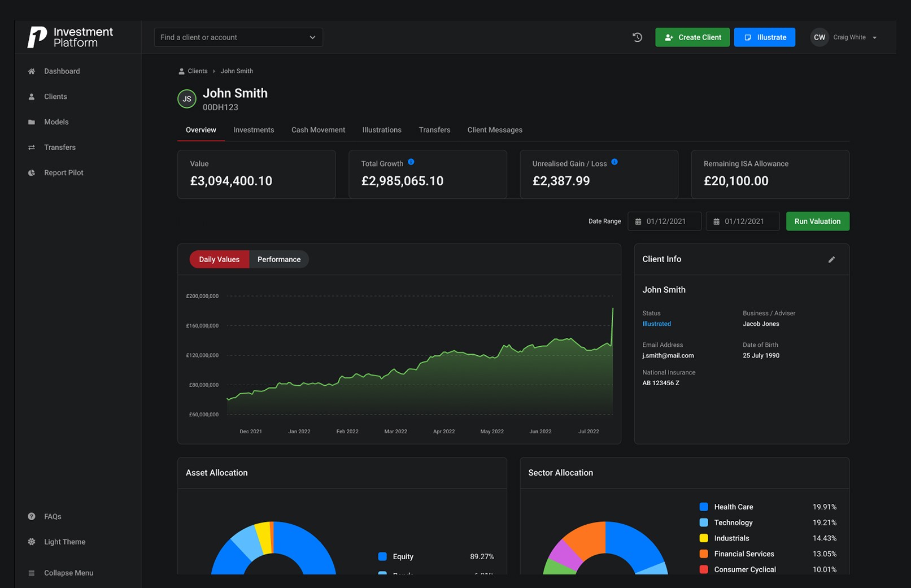Expand the Craig White user menu arrow
The width and height of the screenshot is (911, 588).
[874, 38]
